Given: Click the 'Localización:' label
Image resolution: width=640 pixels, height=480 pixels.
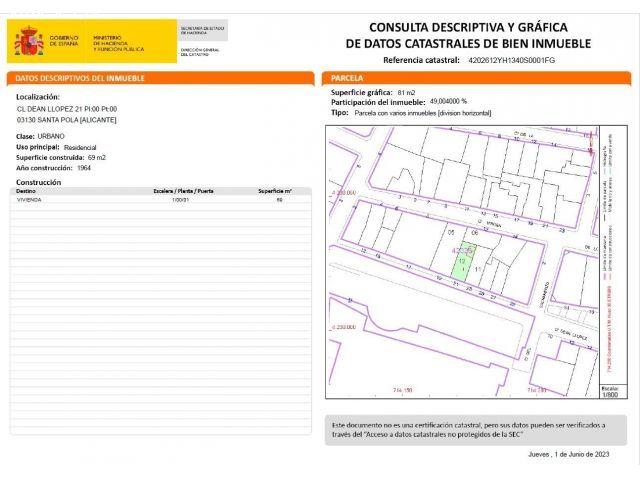Looking at the screenshot, I should (x=38, y=97).
